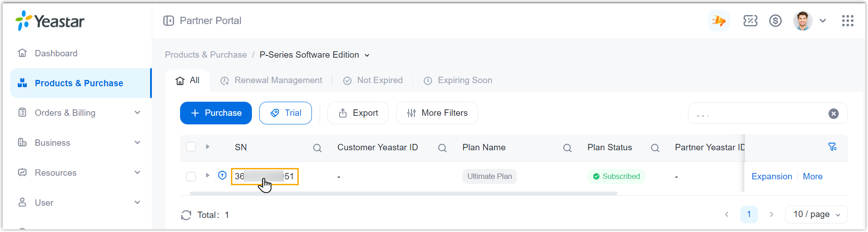Image resolution: width=868 pixels, height=232 pixels.
Task: Click the Plan Status column search icon
Action: coord(655,148)
